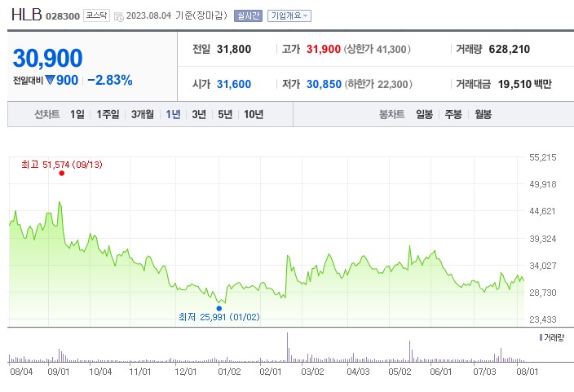Viewport: 574px width, 392px height.
Task: Click the 01/02 date axis label
Action: click(230, 372)
